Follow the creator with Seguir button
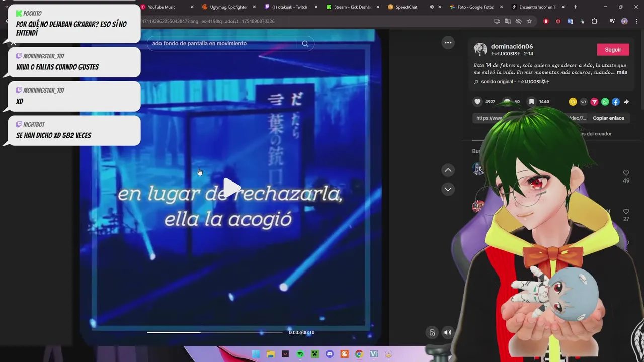 [x=613, y=50]
